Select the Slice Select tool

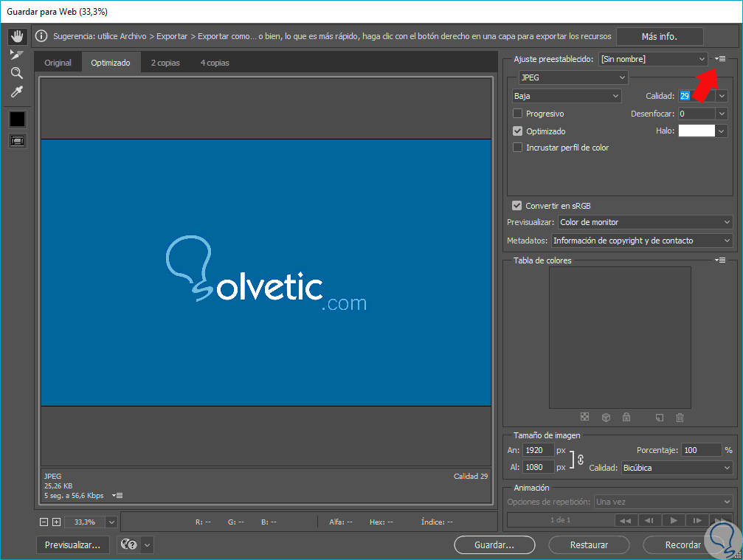16,55
